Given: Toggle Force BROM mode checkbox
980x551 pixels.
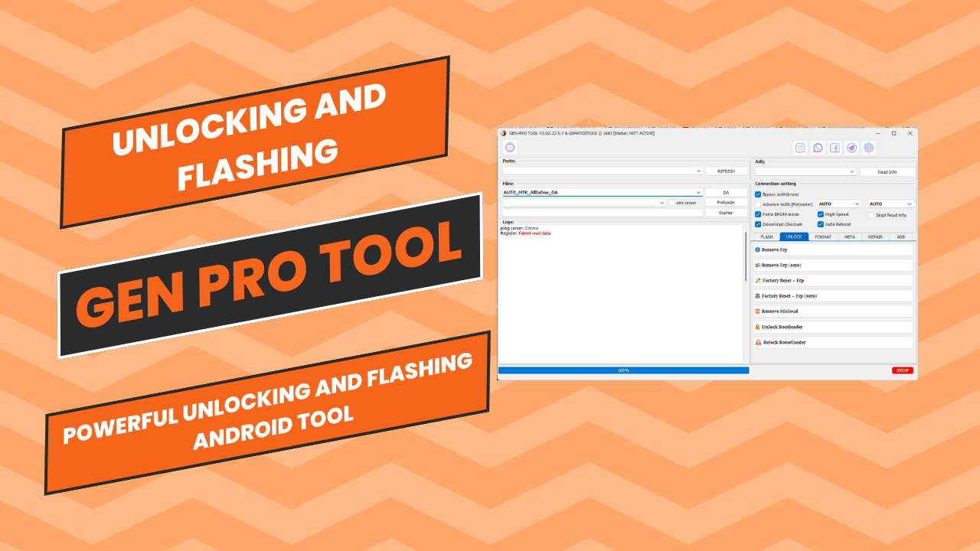Looking at the screenshot, I should [x=758, y=214].
